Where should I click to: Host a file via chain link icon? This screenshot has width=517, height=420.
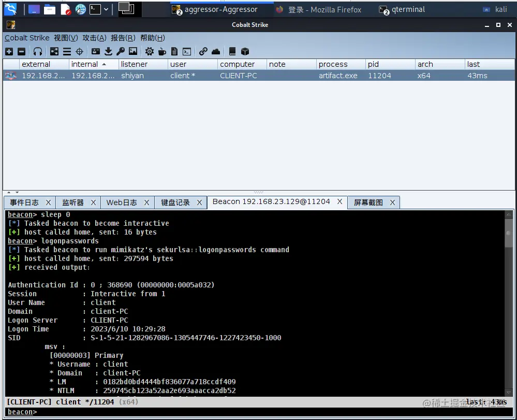click(203, 51)
